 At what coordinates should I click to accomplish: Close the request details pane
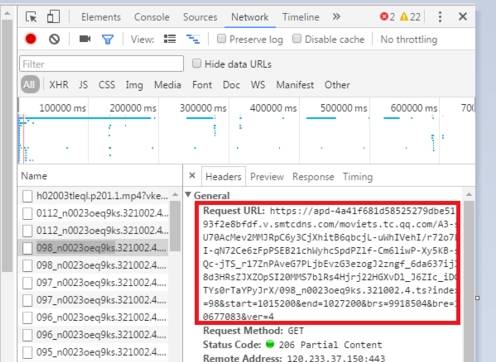click(x=192, y=176)
